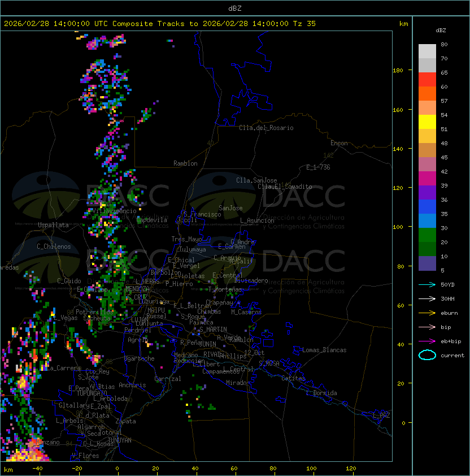This screenshot has height=476, width=470.
Task: Click the purple 36-39 dBZ color band
Action: tap(427, 192)
